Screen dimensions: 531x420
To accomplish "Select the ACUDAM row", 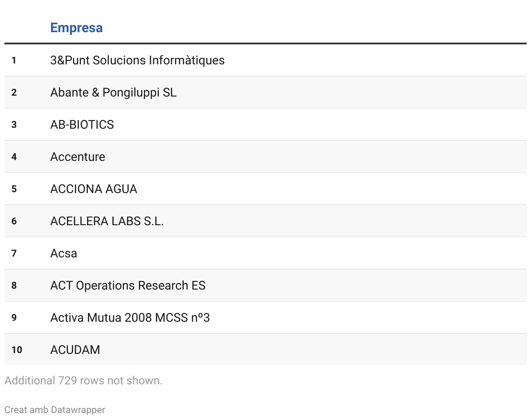I will pyautogui.click(x=265, y=350).
